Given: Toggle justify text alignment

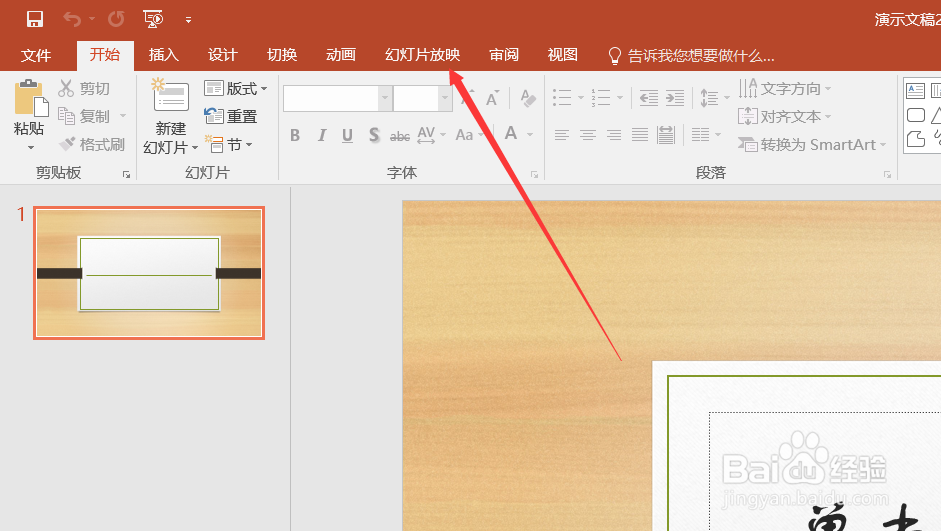Looking at the screenshot, I should [x=640, y=135].
